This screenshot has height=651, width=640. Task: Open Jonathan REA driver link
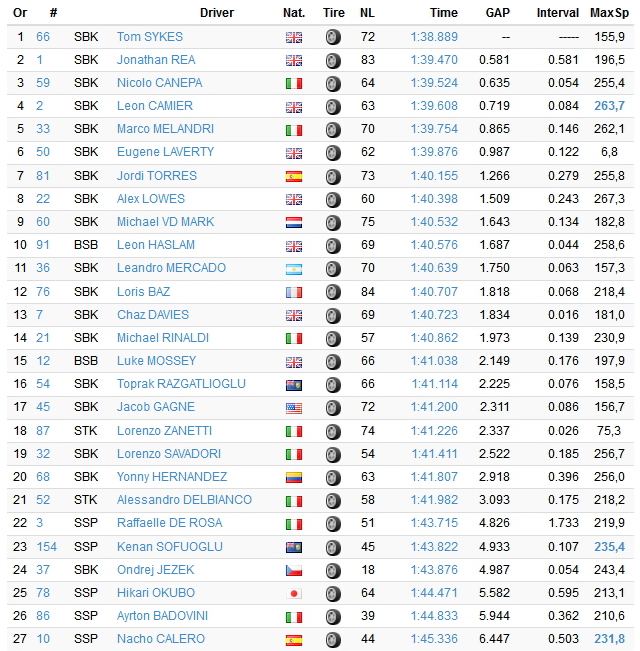click(156, 60)
